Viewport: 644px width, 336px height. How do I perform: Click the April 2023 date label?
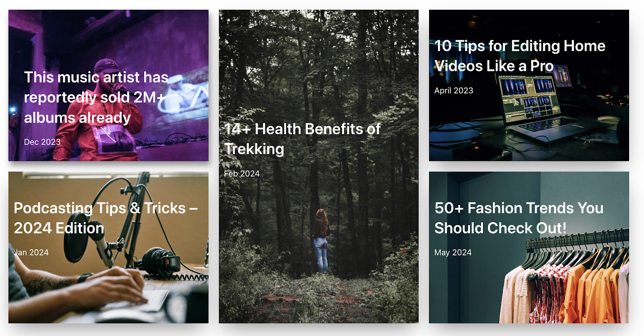click(454, 91)
